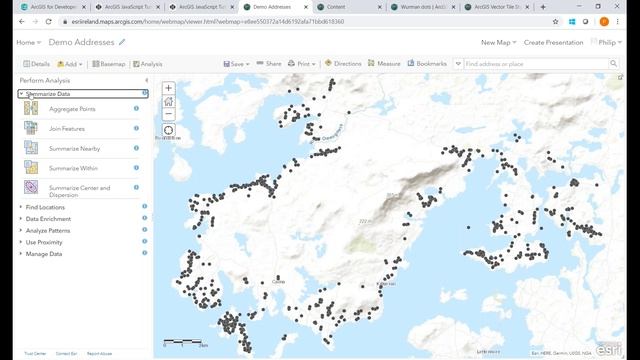Viewport: 640px width, 360px height.
Task: Expand the Use Proximity section
Action: click(21, 242)
